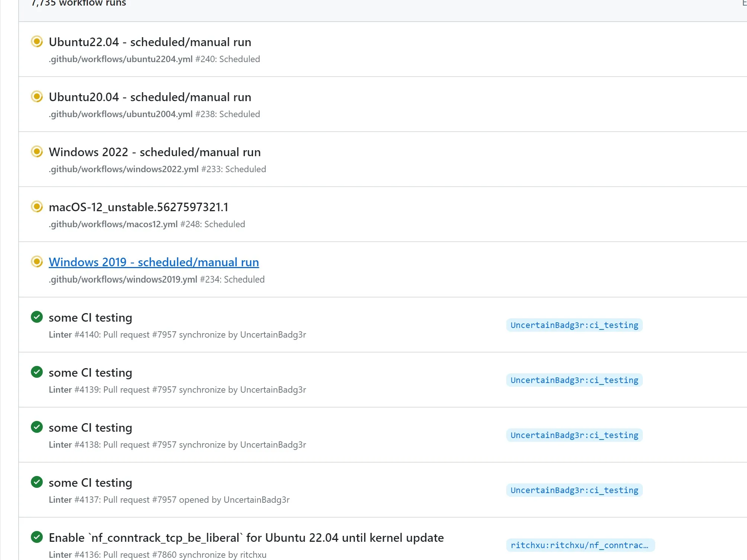The height and width of the screenshot is (560, 747).
Task: Click green success check for Linter #4140
Action: [37, 317]
